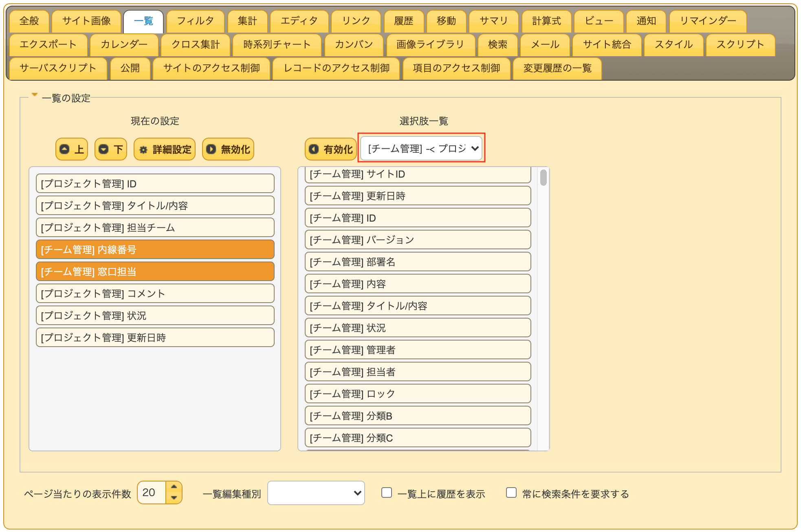
Task: Switch to the スクリプト tab
Action: tap(740, 44)
